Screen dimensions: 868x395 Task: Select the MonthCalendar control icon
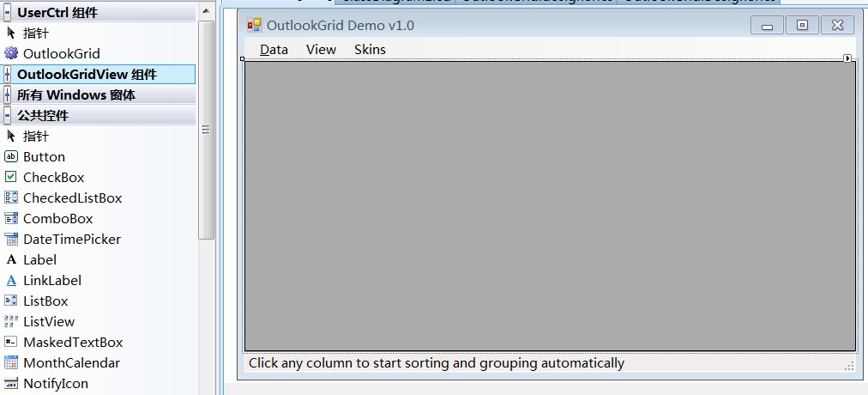(10, 362)
